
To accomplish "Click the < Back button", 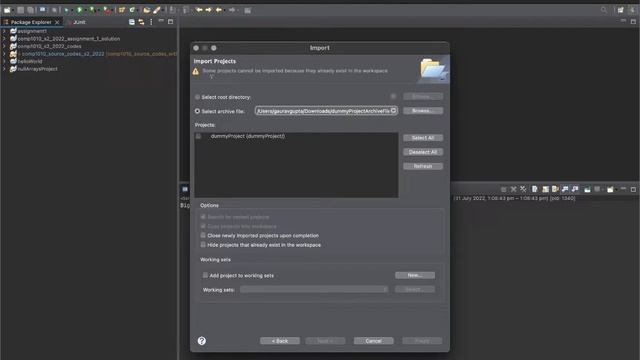I will click(x=280, y=341).
